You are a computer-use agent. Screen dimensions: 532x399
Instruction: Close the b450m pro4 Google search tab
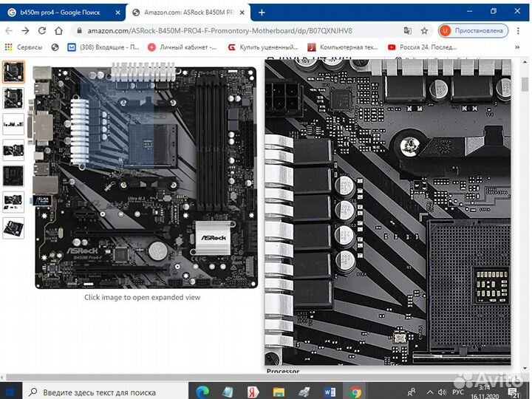pyautogui.click(x=117, y=13)
